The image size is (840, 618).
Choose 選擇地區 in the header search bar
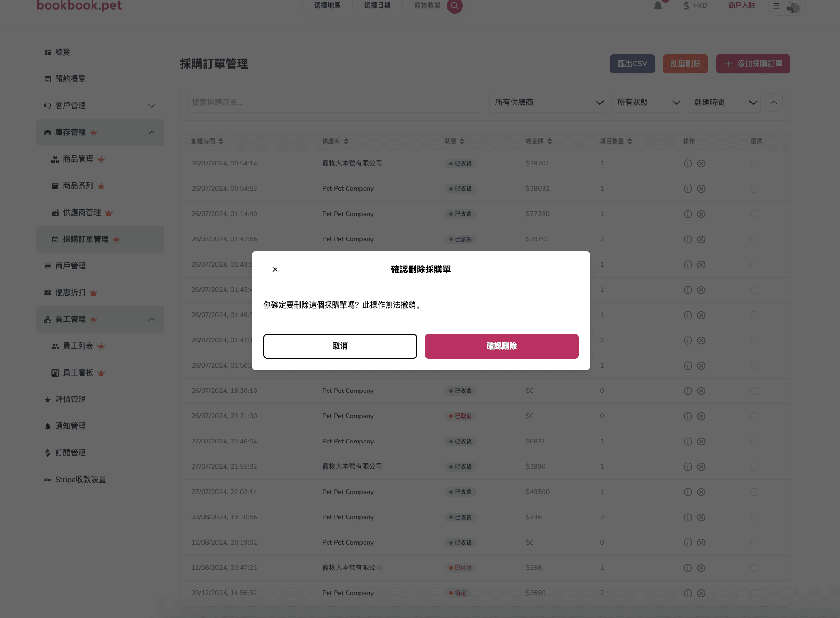[x=327, y=6]
